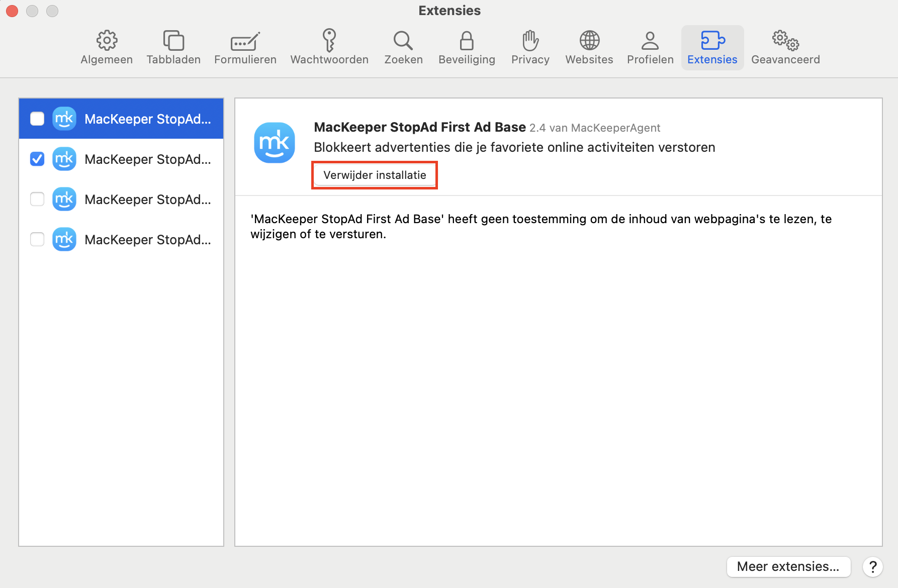The width and height of the screenshot is (898, 588).
Task: Click the Verwijder installatie button
Action: (374, 175)
